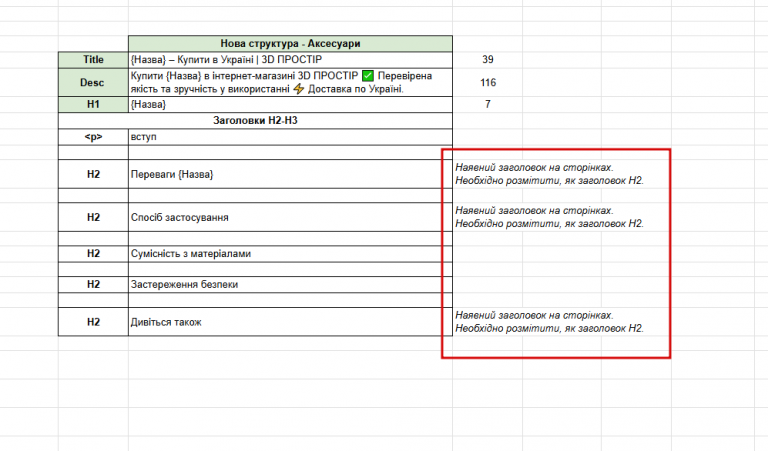Viewport: 768px width, 451px height.
Task: Click the 'Наявний заголовок' note next to 'Переваги {Назва}'
Action: tap(549, 174)
